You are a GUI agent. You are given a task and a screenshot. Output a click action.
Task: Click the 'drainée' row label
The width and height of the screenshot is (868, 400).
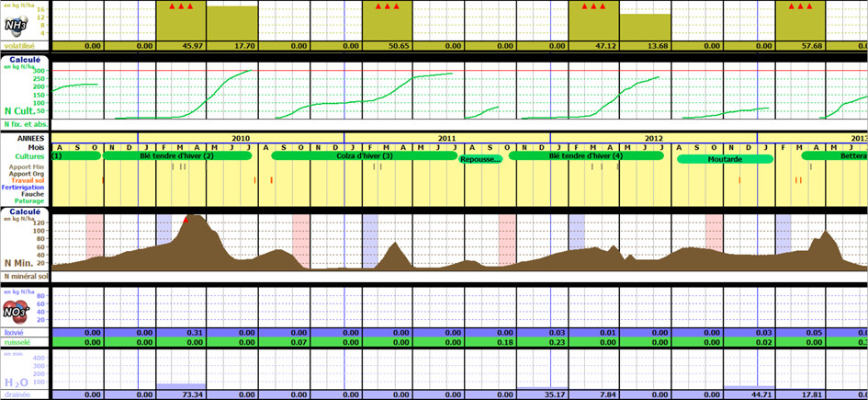(x=16, y=394)
